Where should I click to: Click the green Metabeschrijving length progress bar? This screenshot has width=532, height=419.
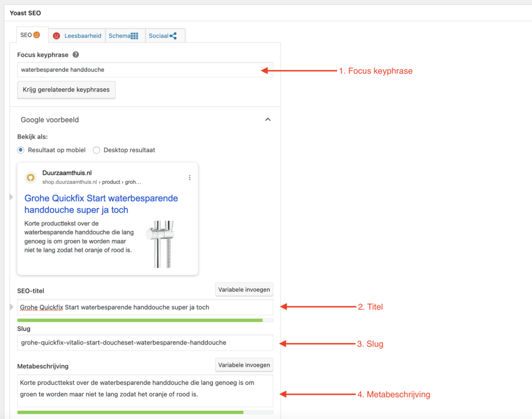[130, 412]
